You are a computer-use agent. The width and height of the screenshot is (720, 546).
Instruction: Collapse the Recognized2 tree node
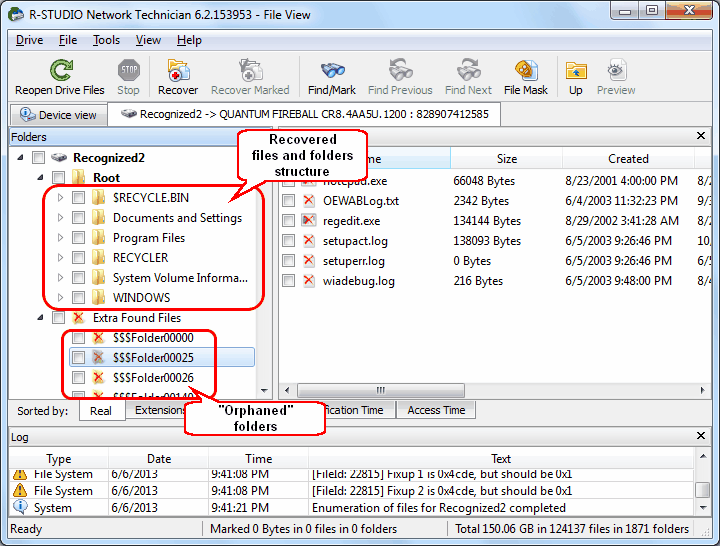[x=20, y=158]
